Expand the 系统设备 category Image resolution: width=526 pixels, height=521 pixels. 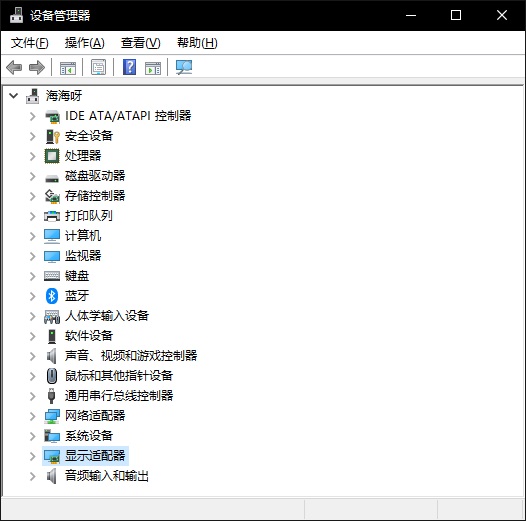(33, 436)
